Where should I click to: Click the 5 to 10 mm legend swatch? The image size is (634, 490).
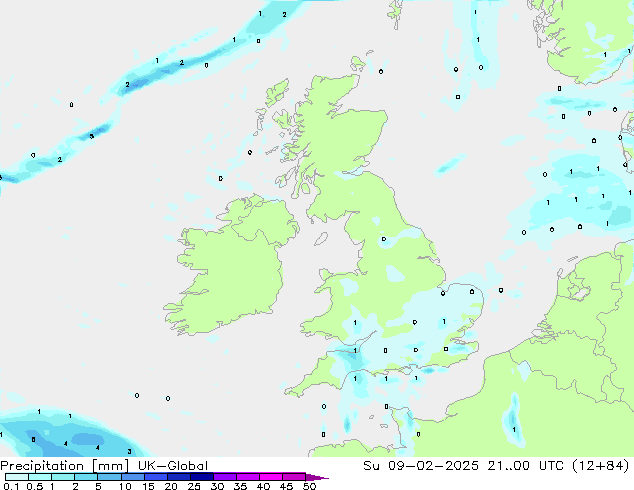point(109,477)
